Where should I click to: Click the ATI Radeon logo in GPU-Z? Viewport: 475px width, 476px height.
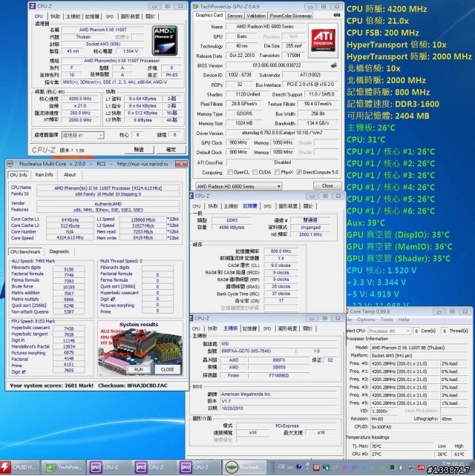[323, 40]
